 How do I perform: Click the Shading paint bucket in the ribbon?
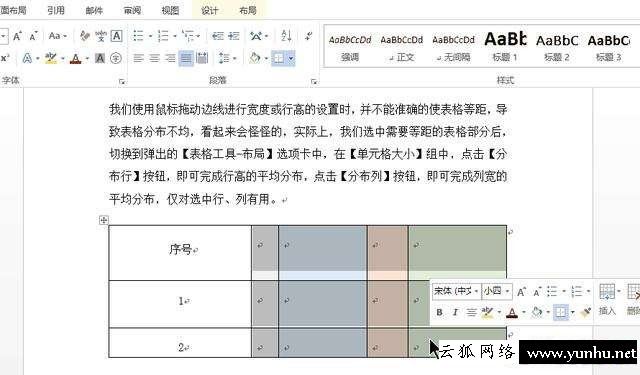(x=255, y=58)
